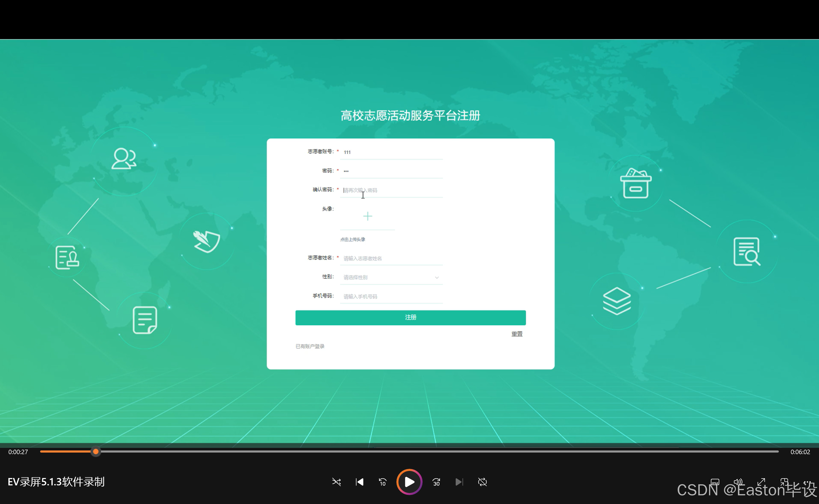The width and height of the screenshot is (819, 504).
Task: Enter fullscreen mode for the video
Action: (x=761, y=482)
